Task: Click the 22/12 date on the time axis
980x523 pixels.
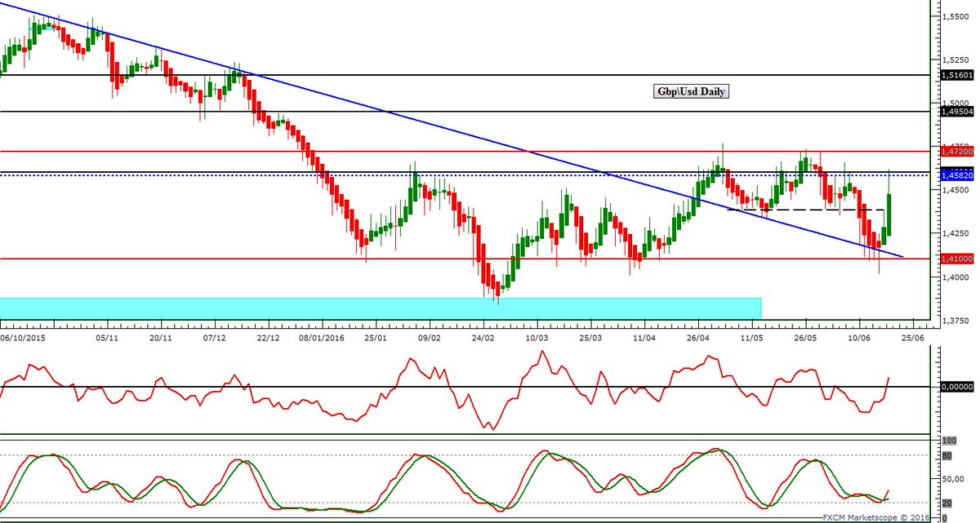Action: [x=268, y=336]
